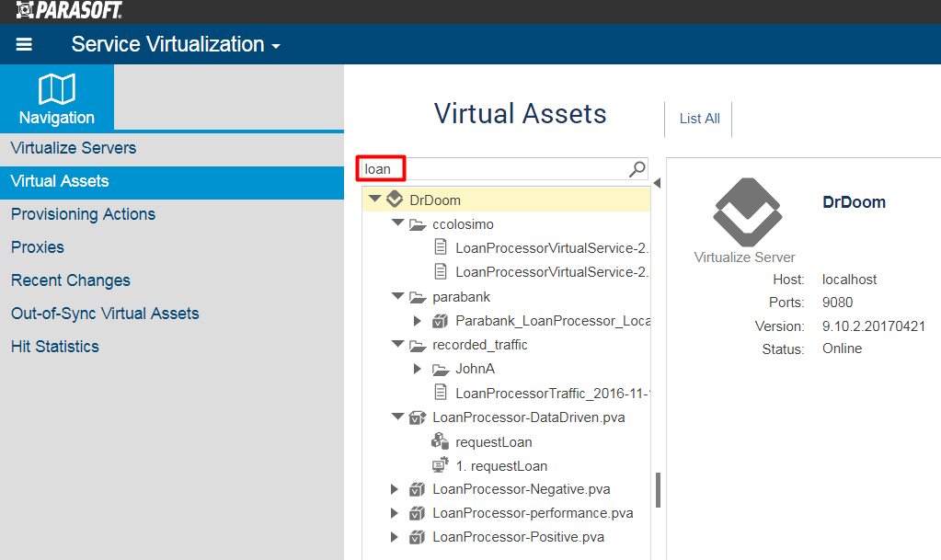Click the LoanProcessor-DataDriven.pva asset icon
The height and width of the screenshot is (560, 941).
tap(417, 417)
